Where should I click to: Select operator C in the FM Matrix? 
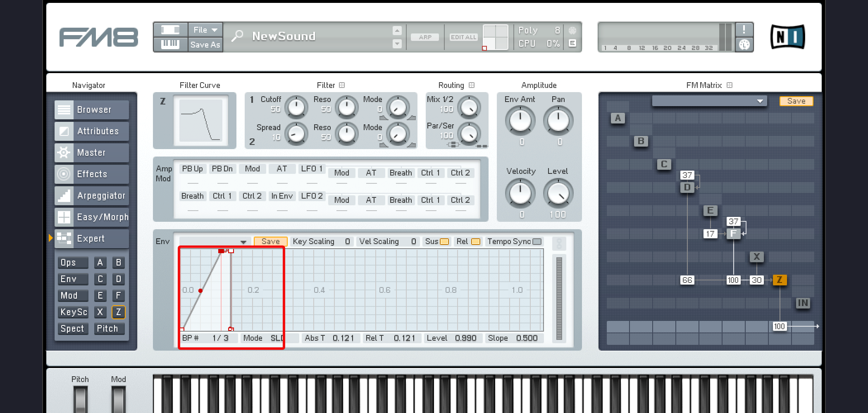coord(664,164)
